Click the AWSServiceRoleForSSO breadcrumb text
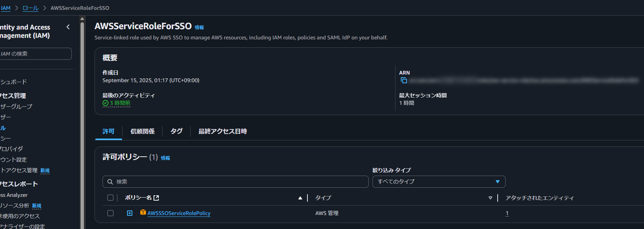Screen dimensions: 644x229 tap(80, 8)
